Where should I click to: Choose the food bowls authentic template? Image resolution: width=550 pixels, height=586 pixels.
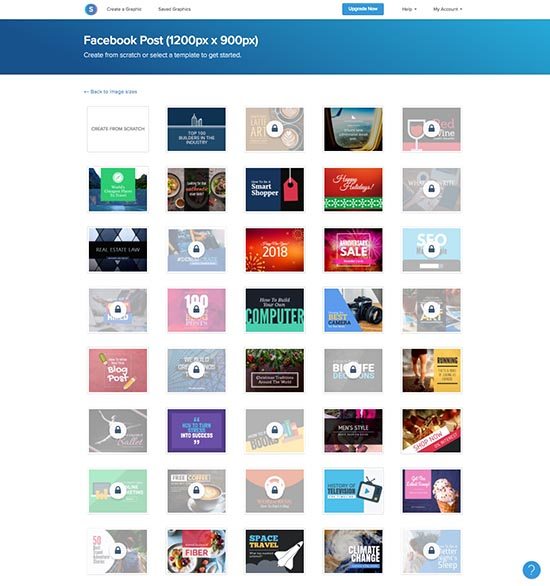tap(196, 189)
